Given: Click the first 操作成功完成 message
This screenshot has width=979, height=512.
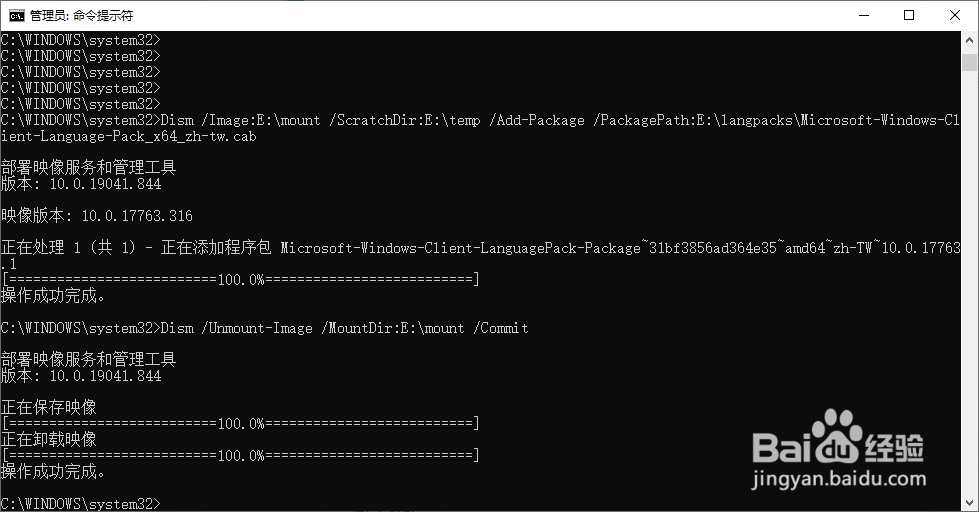Looking at the screenshot, I should [53, 296].
